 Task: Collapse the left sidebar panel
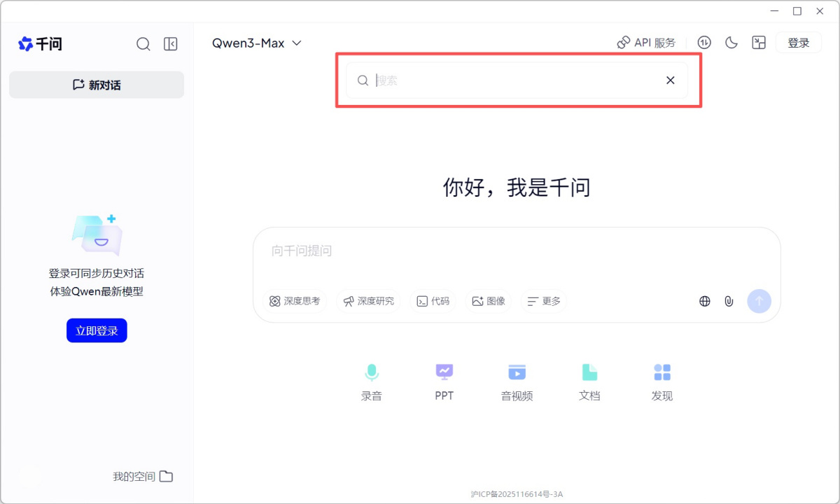click(171, 44)
